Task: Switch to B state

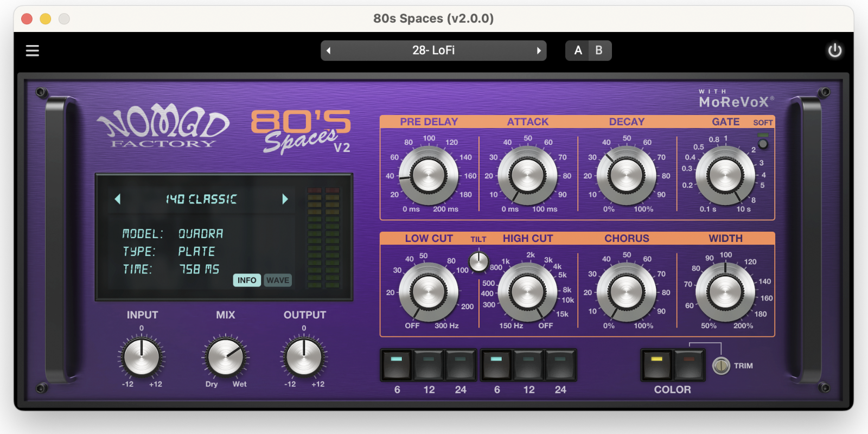Action: [x=599, y=50]
